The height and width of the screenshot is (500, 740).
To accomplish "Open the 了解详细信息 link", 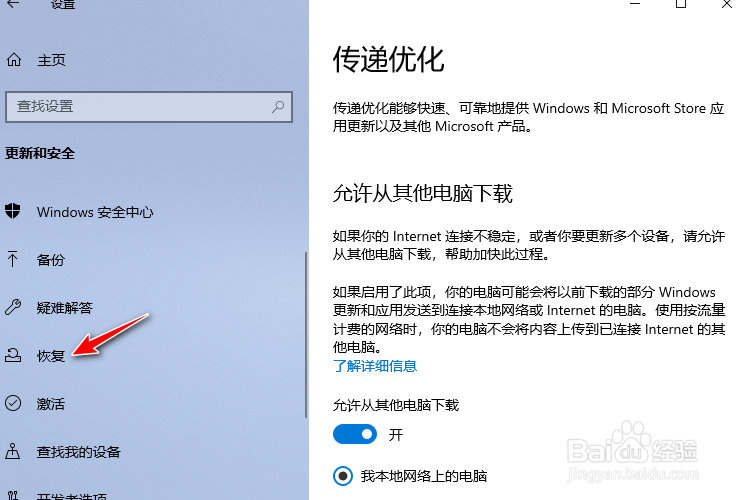I will click(375, 366).
